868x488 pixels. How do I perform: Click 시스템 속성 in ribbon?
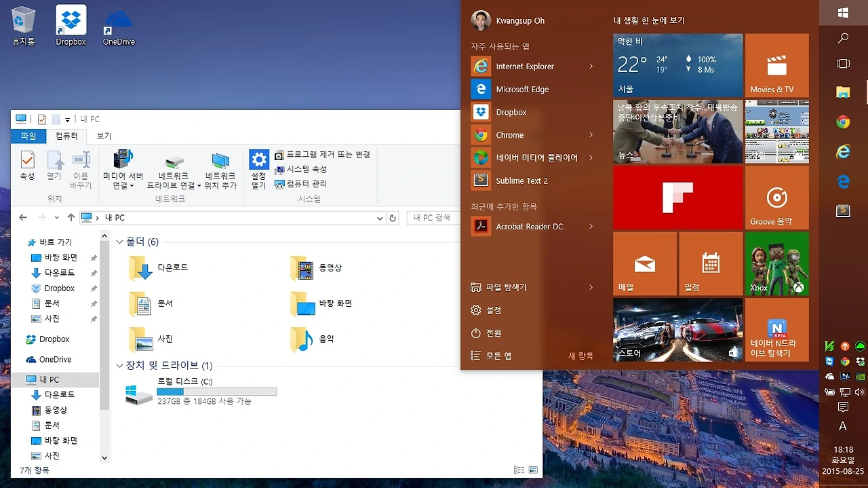pos(300,169)
